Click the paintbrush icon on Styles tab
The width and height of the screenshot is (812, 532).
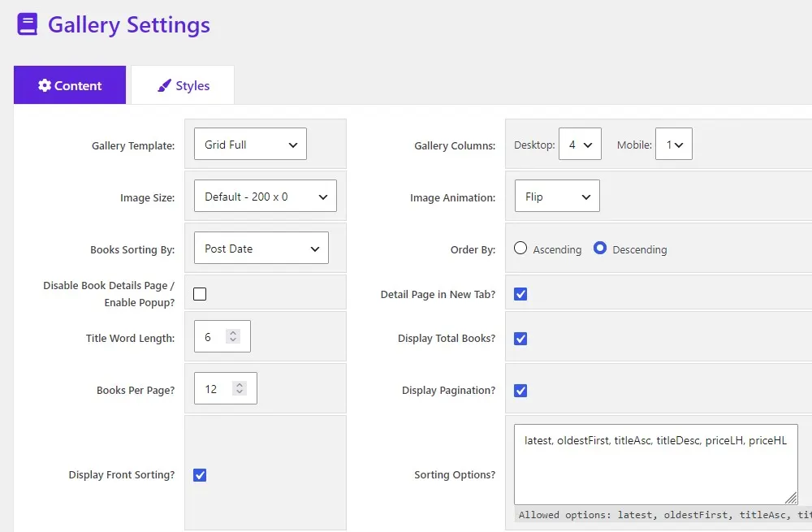coord(164,85)
